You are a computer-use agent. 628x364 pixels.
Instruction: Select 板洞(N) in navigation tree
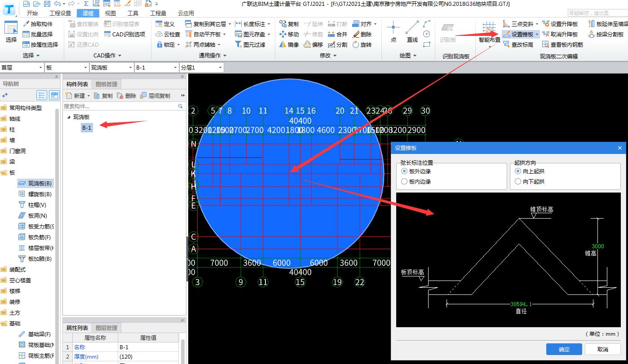coord(32,215)
